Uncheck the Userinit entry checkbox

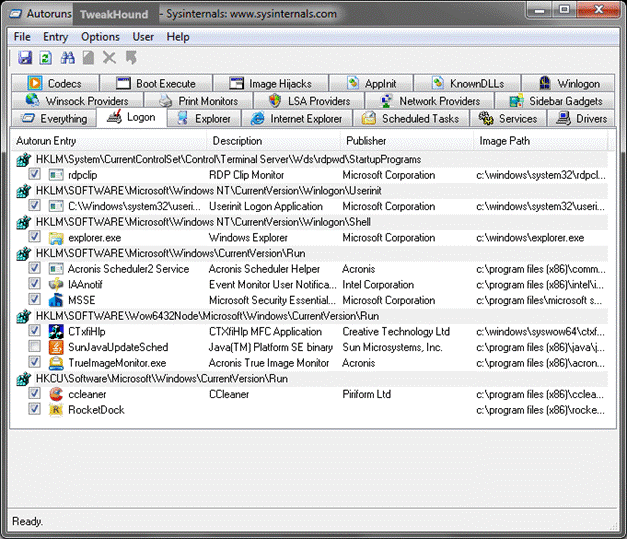34,205
